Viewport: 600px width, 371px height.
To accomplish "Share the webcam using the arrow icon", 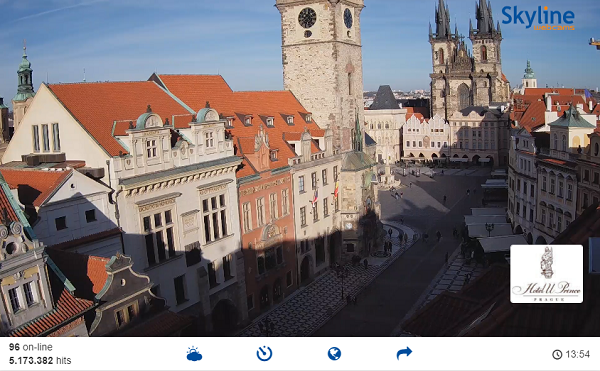I will click(404, 353).
